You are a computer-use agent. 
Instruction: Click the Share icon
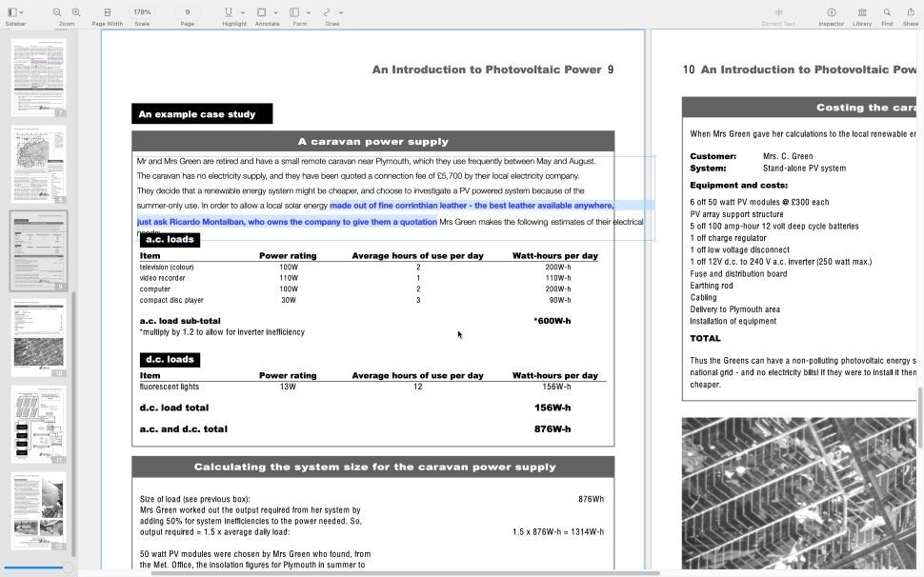(x=911, y=11)
